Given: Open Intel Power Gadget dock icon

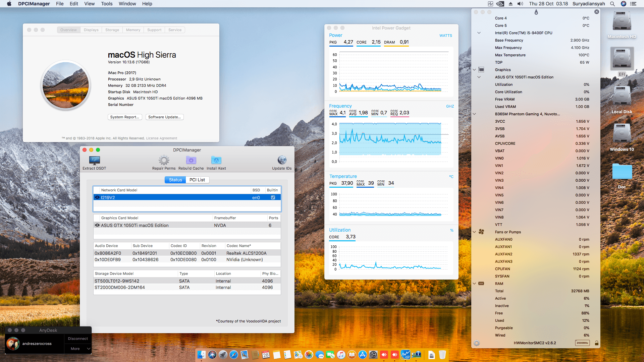Looking at the screenshot, I should coord(406,355).
